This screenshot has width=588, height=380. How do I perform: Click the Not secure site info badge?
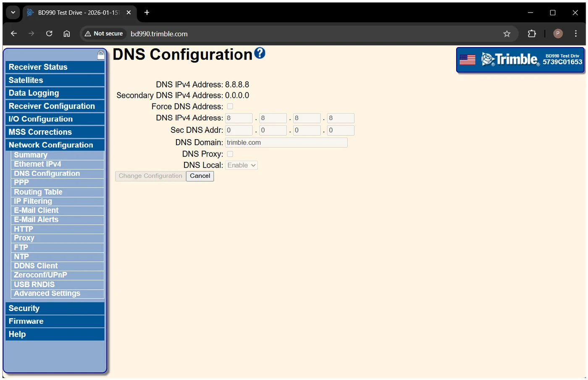coord(104,34)
